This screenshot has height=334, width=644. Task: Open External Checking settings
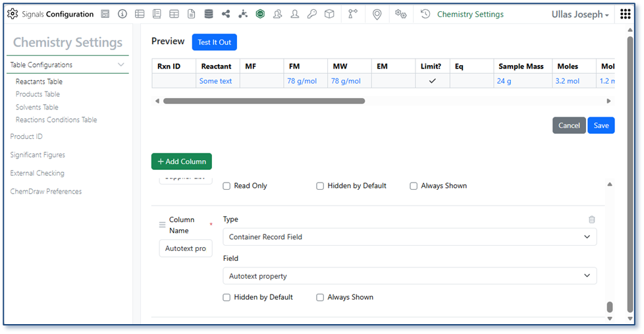point(37,173)
